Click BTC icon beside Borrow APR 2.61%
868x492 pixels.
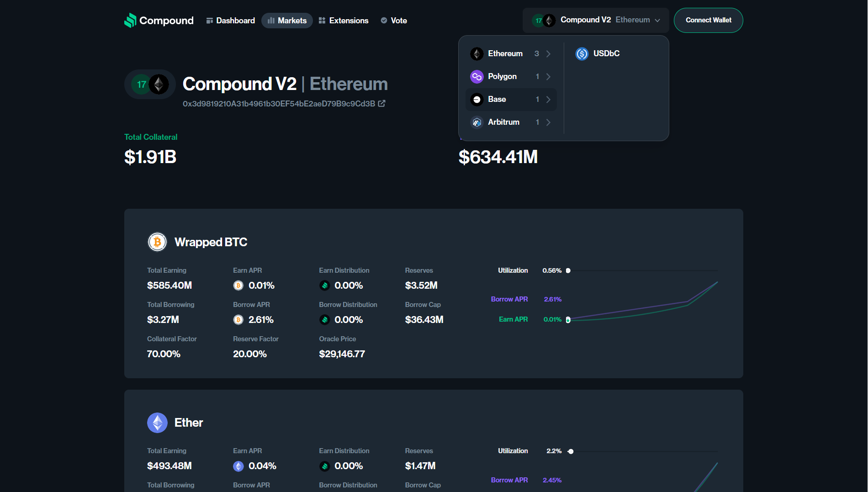point(238,320)
